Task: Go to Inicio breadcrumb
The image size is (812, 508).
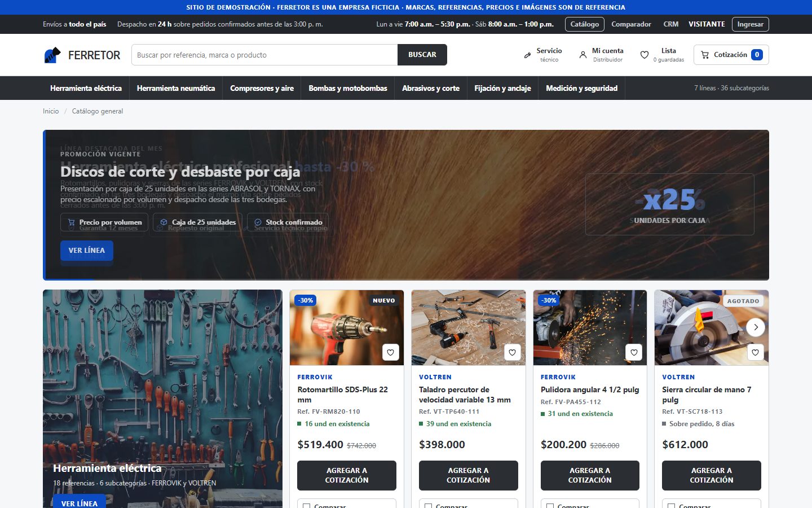Action: 51,111
